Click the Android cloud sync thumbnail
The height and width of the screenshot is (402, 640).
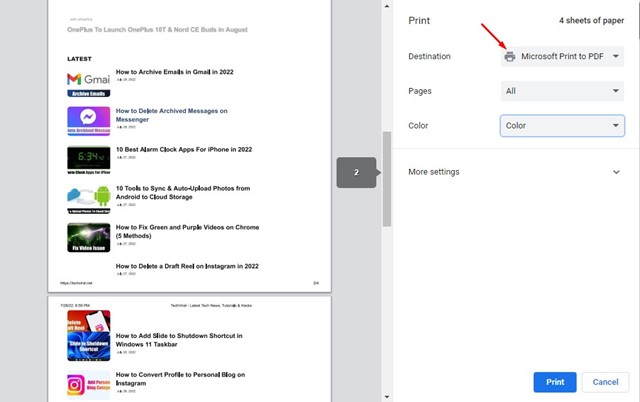pos(89,199)
